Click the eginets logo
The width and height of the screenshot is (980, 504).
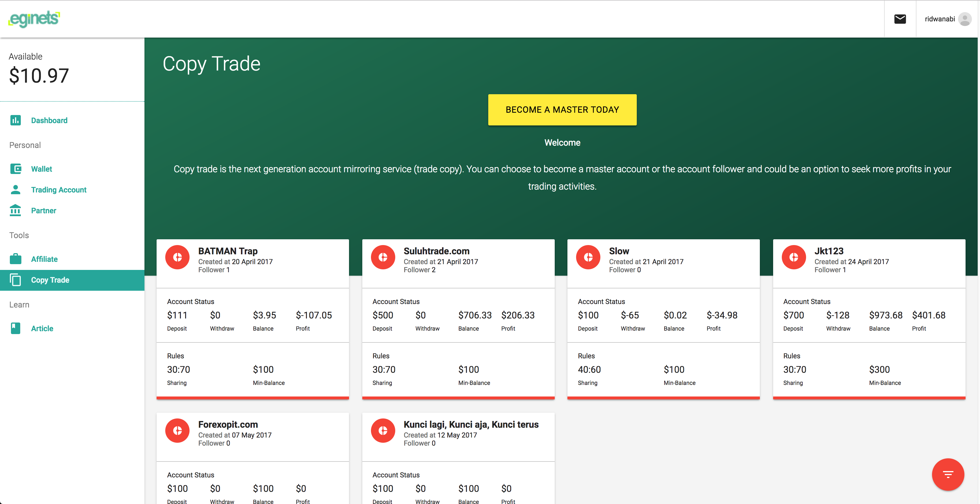click(34, 19)
